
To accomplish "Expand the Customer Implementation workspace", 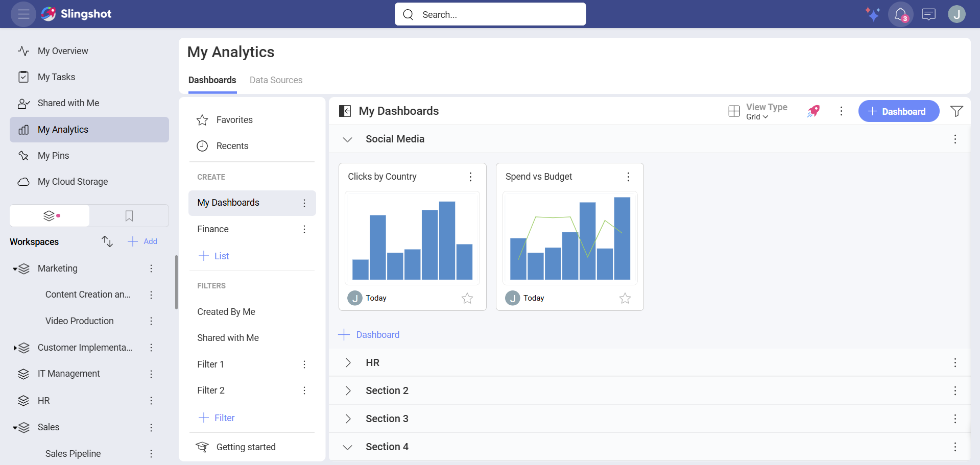I will 15,348.
